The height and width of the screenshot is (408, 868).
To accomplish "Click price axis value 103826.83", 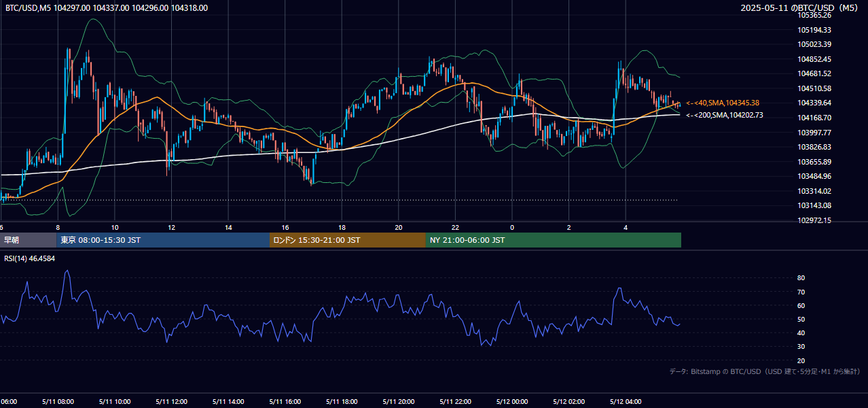I will coord(815,147).
